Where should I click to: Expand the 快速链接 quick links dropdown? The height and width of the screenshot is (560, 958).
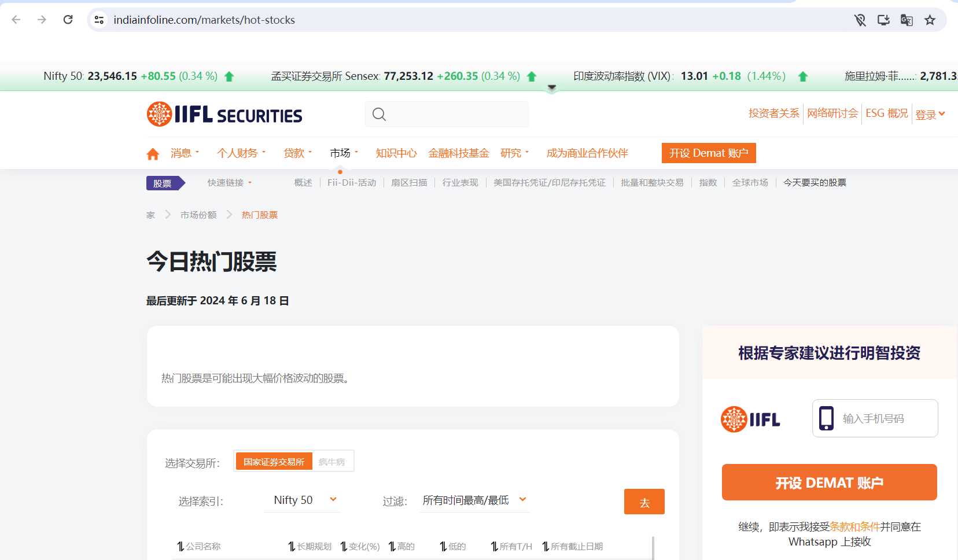[x=230, y=183]
